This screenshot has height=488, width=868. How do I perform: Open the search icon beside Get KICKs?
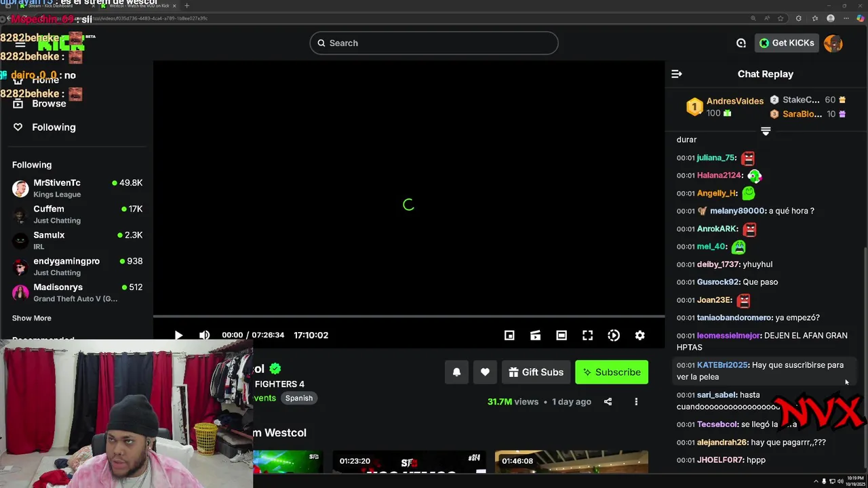coord(741,43)
